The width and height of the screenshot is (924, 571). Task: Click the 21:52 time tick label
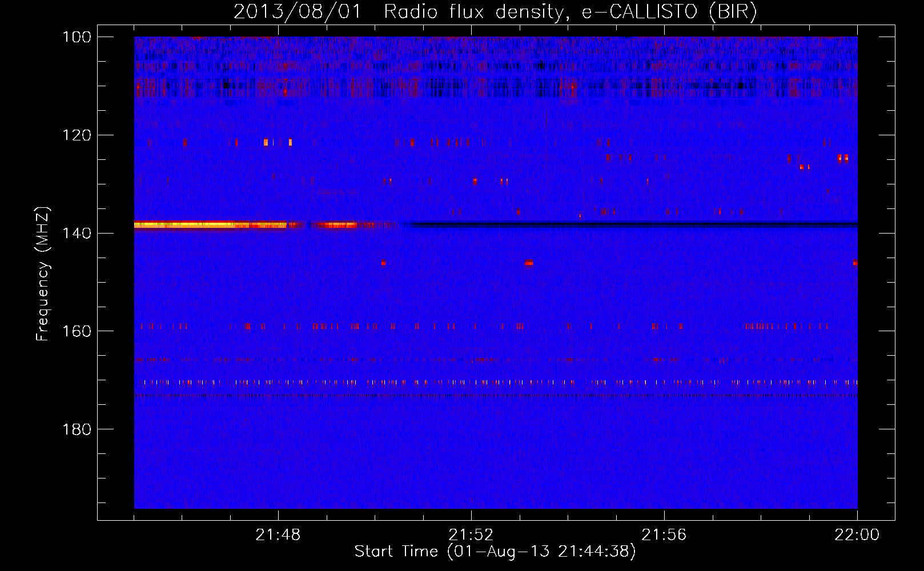[x=471, y=535]
